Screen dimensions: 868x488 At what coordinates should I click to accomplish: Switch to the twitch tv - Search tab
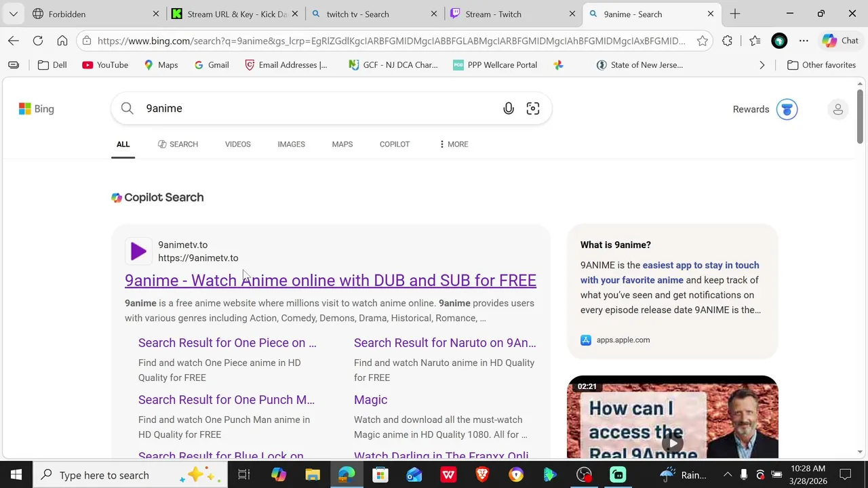pos(373,14)
